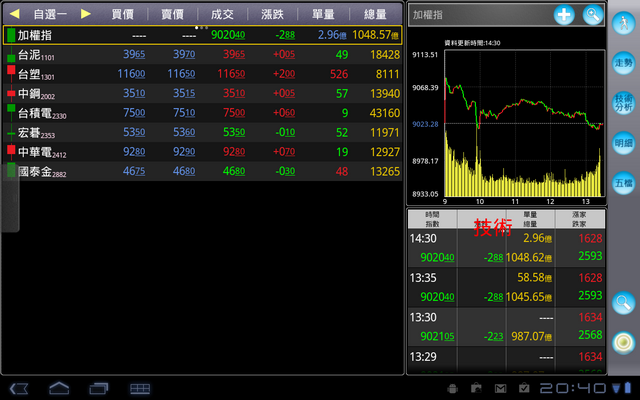Tap mail notification icon in status bar
Viewport: 640px width, 400px height.
500,388
